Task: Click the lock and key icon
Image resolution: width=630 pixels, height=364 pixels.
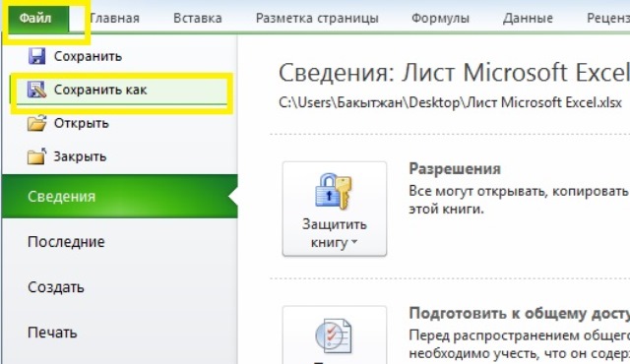Action: click(334, 191)
